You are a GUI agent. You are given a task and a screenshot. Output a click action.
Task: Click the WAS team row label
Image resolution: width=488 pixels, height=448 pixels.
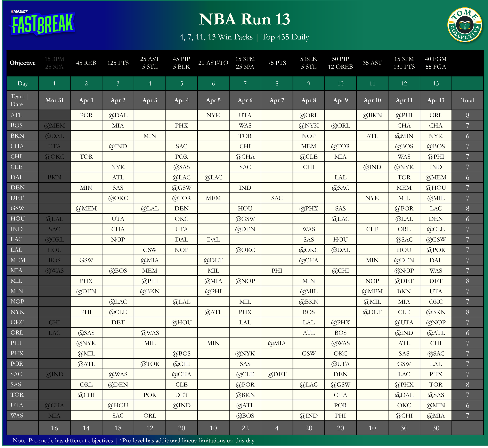(17, 416)
